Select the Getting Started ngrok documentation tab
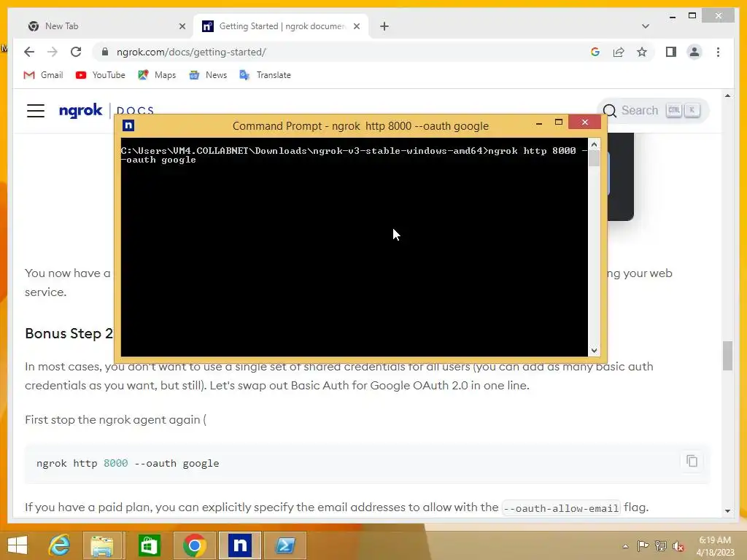747x560 pixels. 281,26
